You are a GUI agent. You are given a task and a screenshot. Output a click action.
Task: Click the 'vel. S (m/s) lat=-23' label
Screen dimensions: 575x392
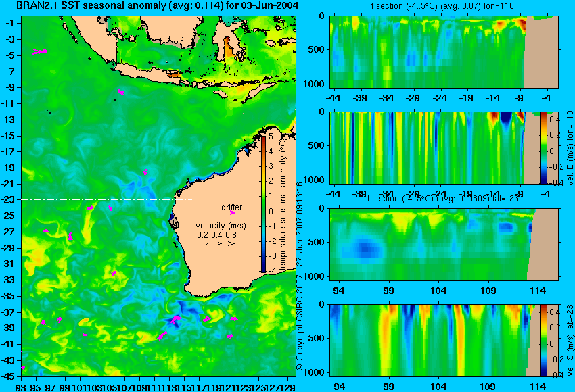click(x=570, y=341)
